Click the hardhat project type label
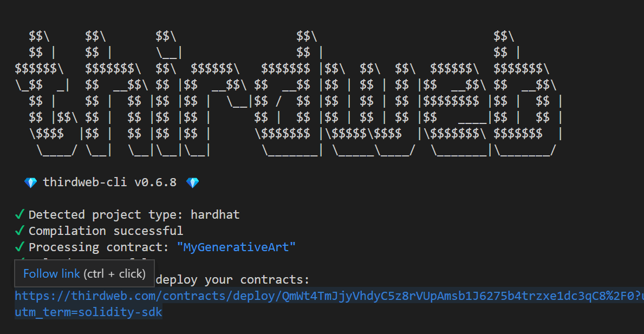The width and height of the screenshot is (644, 334). (x=215, y=214)
